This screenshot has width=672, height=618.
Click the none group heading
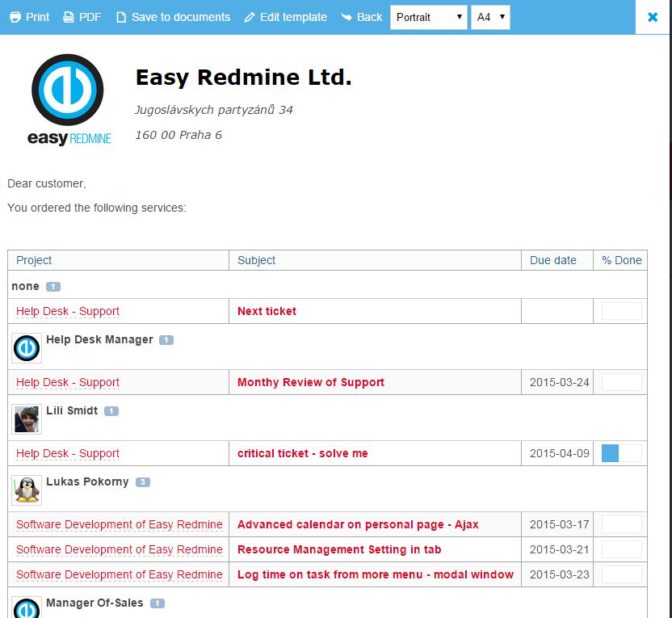[25, 286]
